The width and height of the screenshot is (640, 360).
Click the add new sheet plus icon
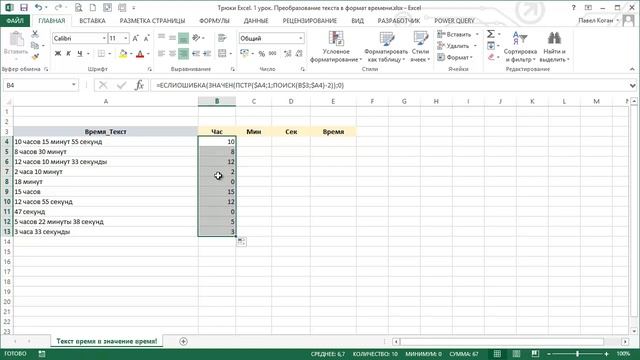coord(183,341)
